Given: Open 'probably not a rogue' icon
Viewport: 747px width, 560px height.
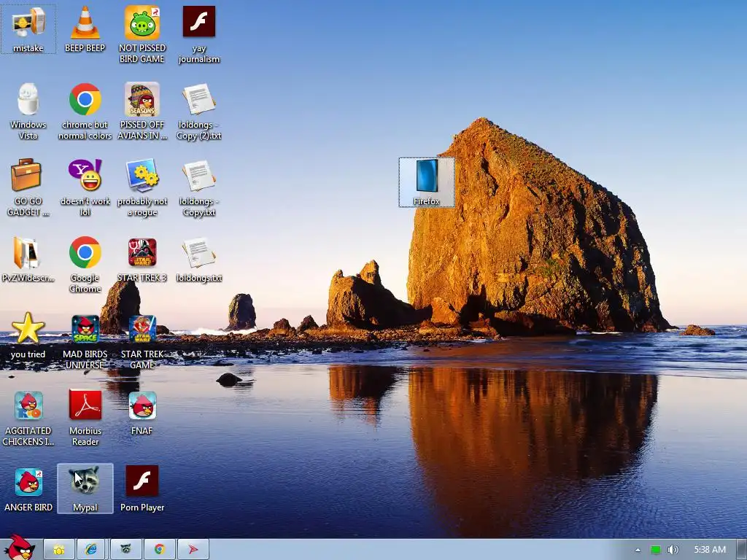Looking at the screenshot, I should coord(142,187).
